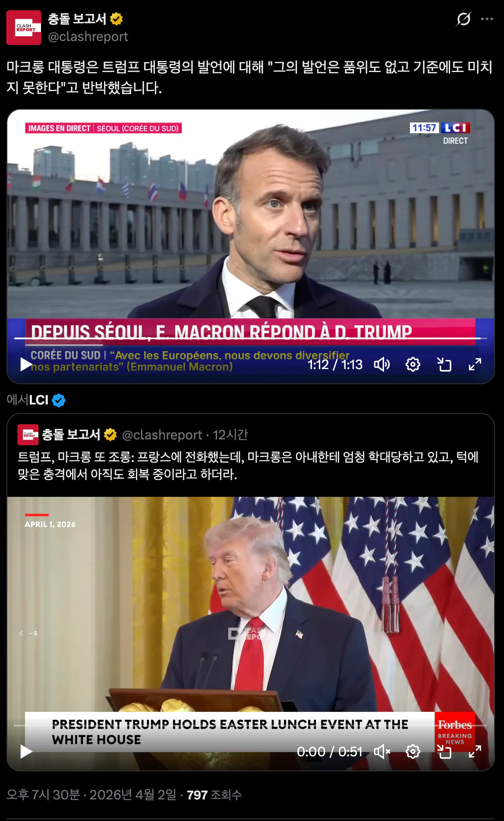Open the quoted post's Clash Report avatar
The width and height of the screenshot is (504, 821).
click(x=28, y=435)
